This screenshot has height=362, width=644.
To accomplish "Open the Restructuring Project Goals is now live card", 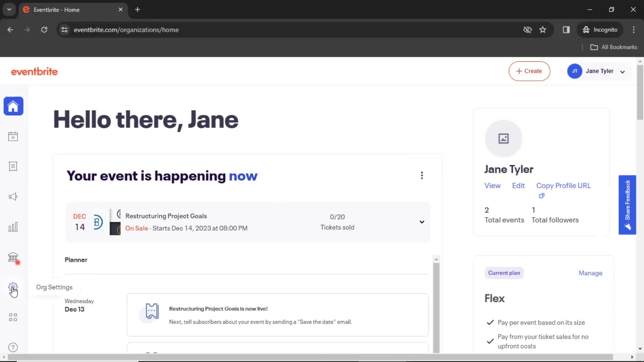I will (277, 315).
